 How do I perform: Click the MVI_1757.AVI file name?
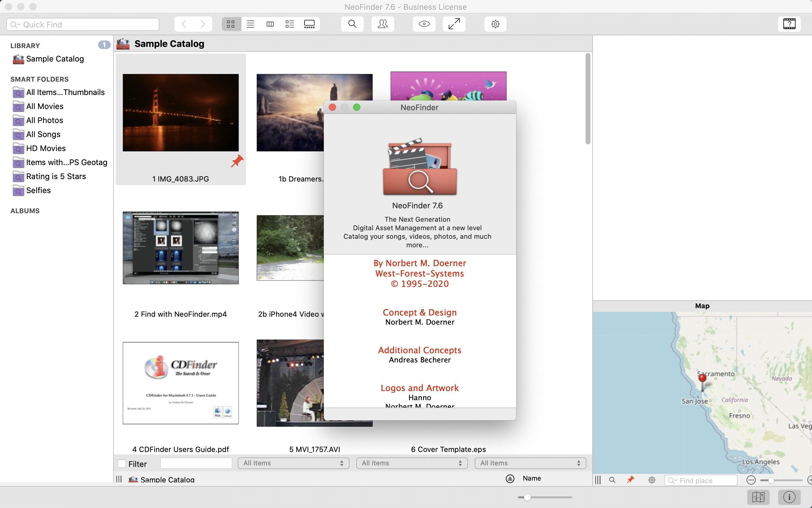point(314,449)
